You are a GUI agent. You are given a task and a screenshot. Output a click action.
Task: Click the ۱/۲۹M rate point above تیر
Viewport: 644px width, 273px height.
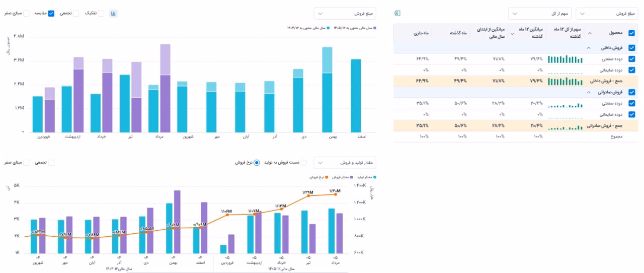[308, 195]
